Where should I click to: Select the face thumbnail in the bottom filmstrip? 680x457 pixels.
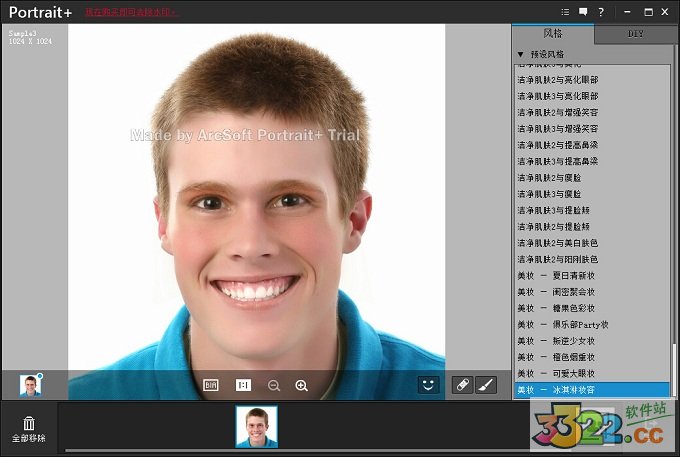click(x=257, y=426)
